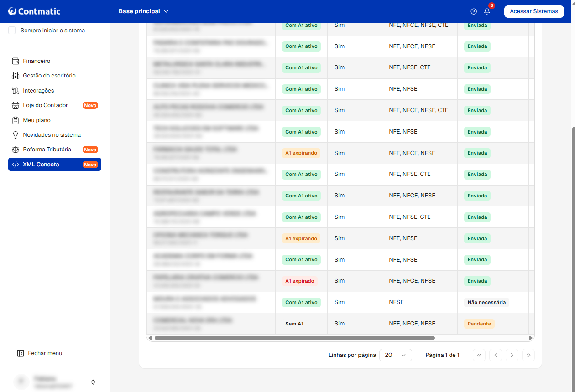Go to the next page arrow
This screenshot has width=575, height=392.
point(512,355)
